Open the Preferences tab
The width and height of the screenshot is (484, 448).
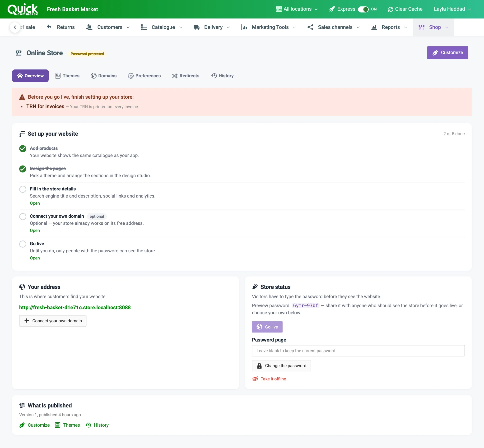[144, 76]
